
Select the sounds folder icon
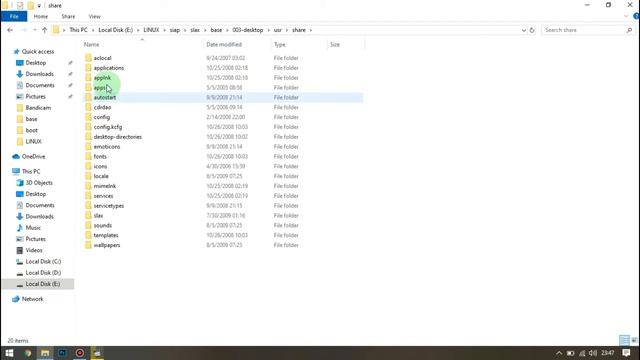coord(89,225)
